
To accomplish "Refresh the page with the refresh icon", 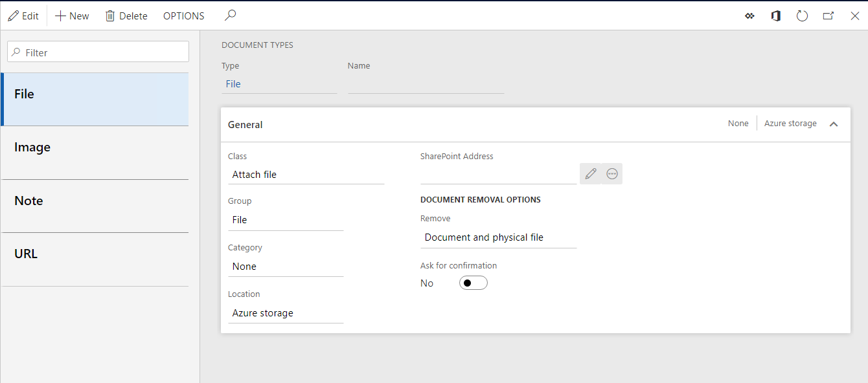I will [x=802, y=15].
